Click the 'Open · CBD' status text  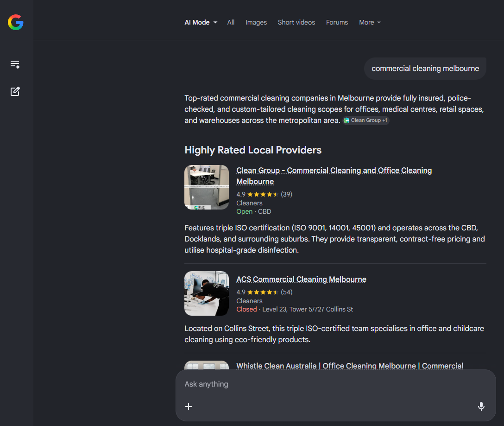coord(253,211)
